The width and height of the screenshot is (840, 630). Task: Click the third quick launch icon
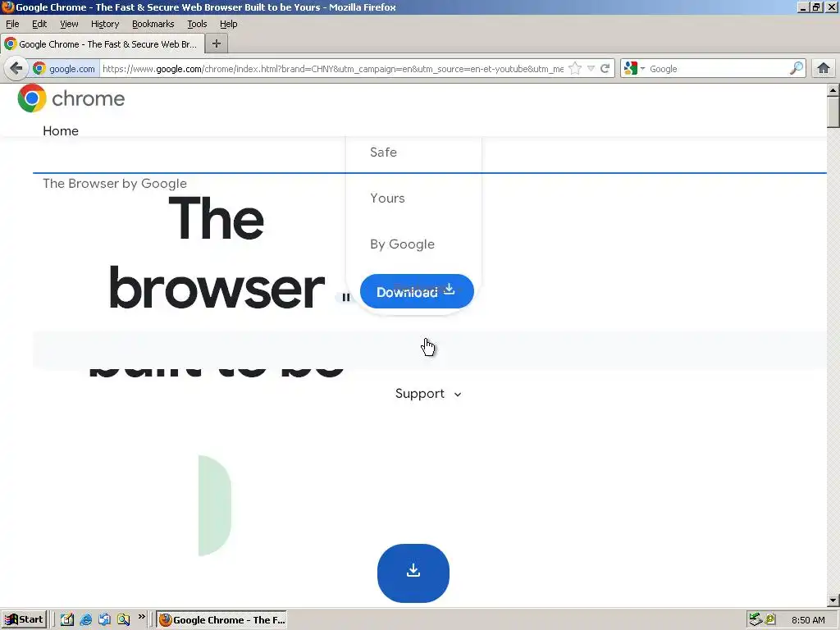104,620
